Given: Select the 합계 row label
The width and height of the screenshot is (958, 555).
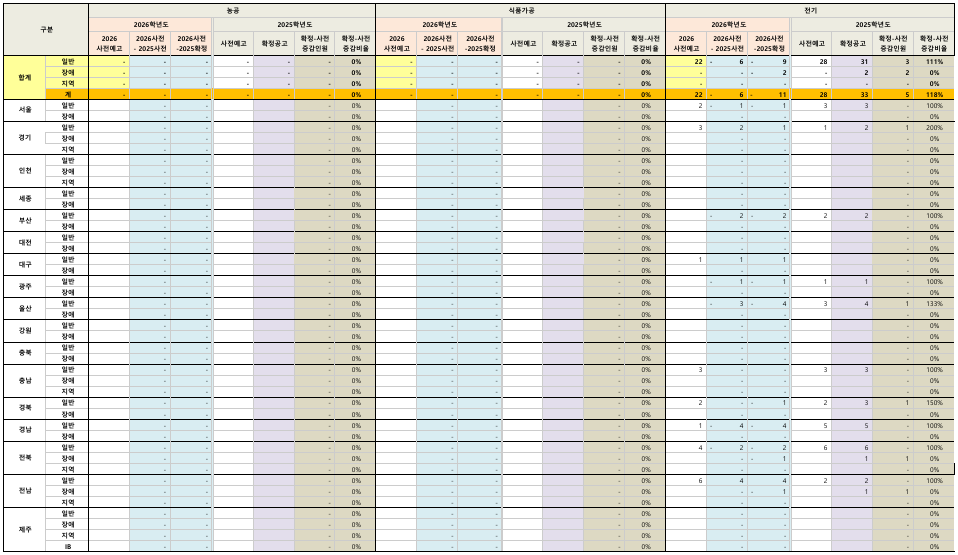Looking at the screenshot, I should 24,78.
